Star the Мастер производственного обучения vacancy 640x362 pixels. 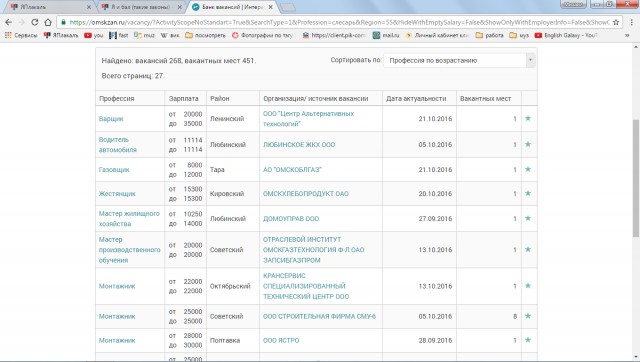[x=528, y=249]
